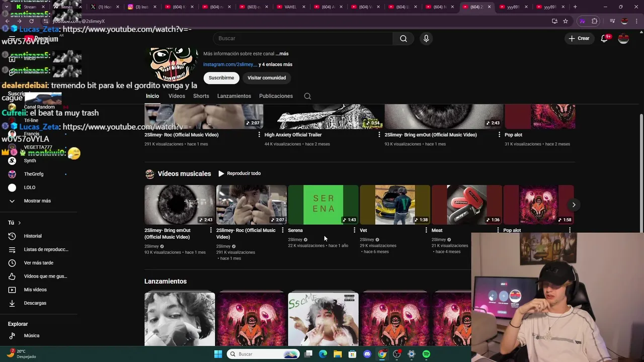The image size is (644, 362).
Task: Open options menu for Serena video
Action: click(x=354, y=230)
